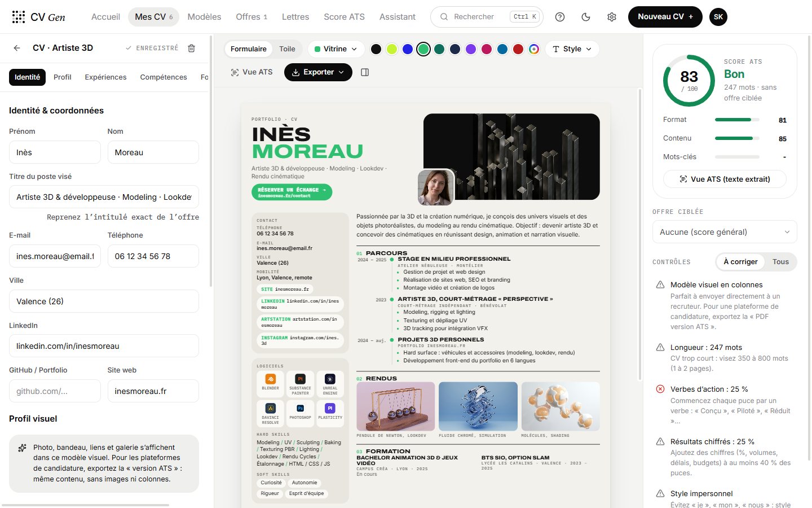Switch editor to Formulaire mode
The height and width of the screenshot is (508, 812).
click(x=249, y=49)
